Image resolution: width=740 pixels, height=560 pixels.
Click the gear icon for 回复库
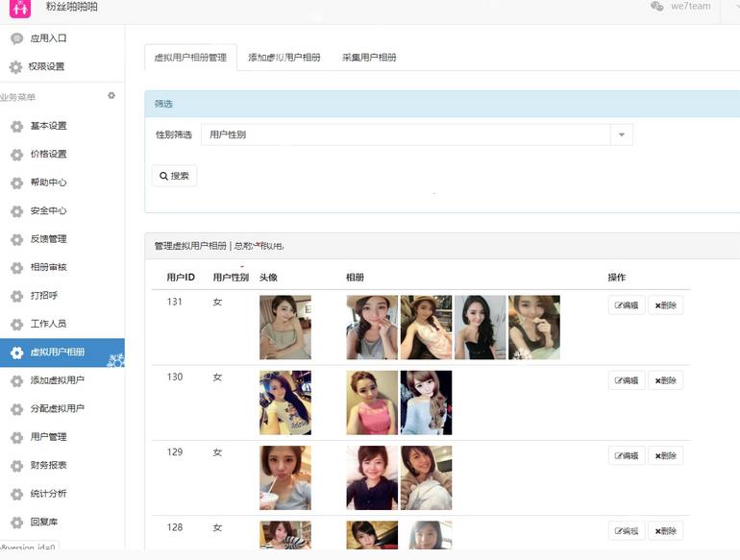pyautogui.click(x=16, y=523)
